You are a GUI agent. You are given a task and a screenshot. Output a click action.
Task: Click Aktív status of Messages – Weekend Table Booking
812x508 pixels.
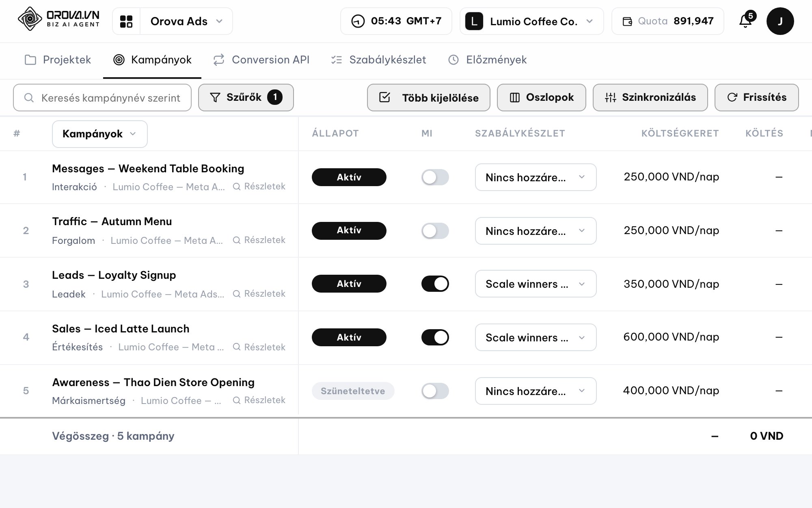(349, 177)
